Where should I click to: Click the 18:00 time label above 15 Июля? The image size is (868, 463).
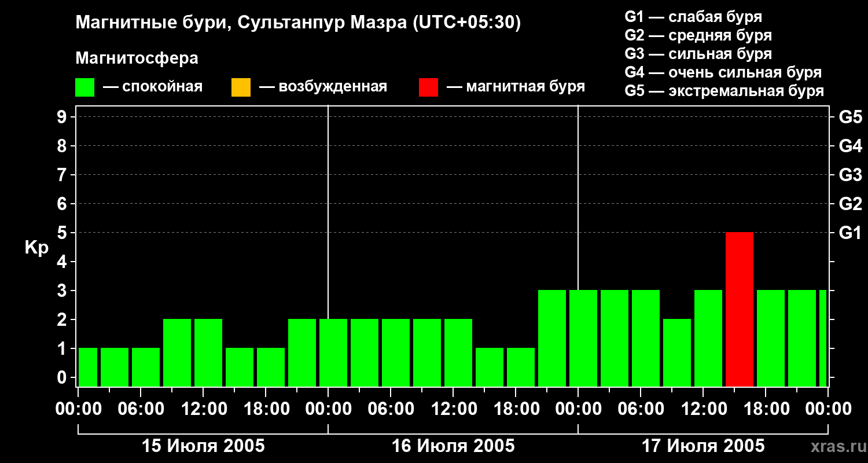click(266, 409)
